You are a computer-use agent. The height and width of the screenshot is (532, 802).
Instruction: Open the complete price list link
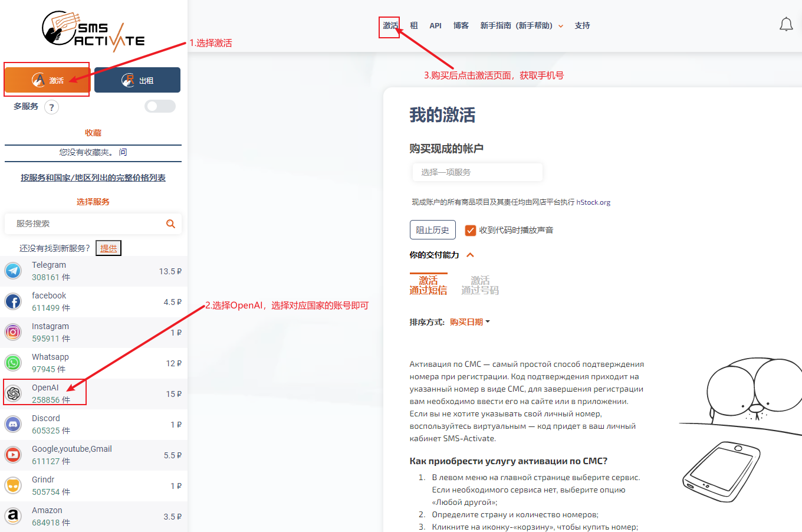93,178
